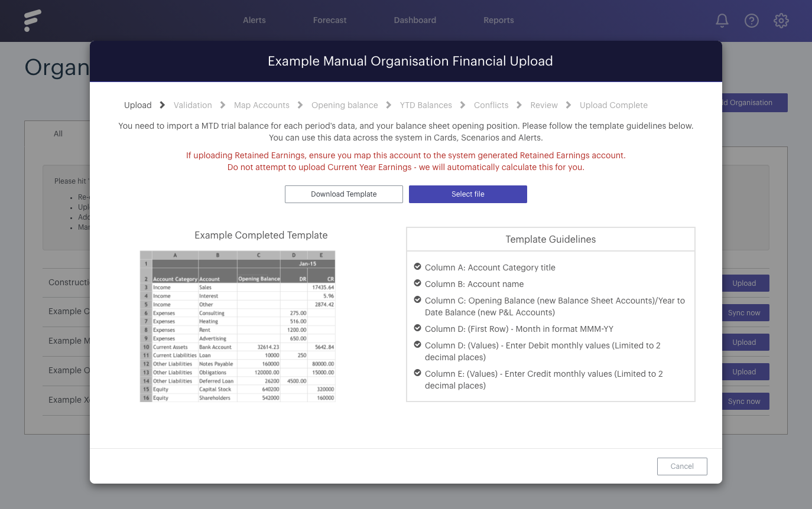812x509 pixels.
Task: Cancel the financial upload dialog
Action: 682,466
